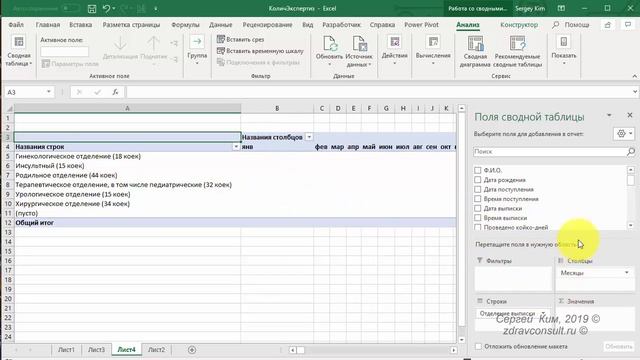The height and width of the screenshot is (360, 640).
Task: Click the Группа arrow icon
Action: coord(197,42)
